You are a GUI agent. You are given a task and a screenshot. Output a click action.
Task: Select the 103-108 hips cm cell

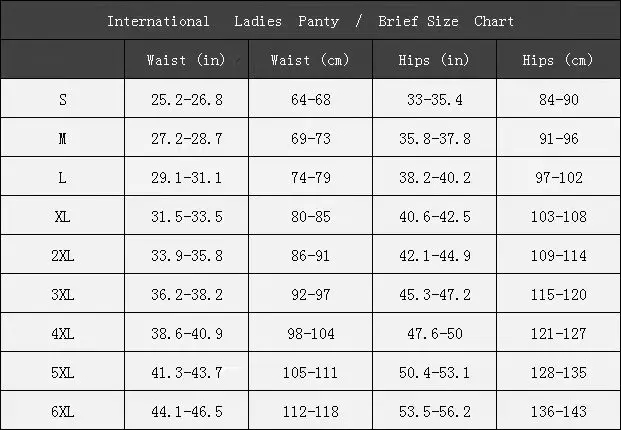pos(558,217)
